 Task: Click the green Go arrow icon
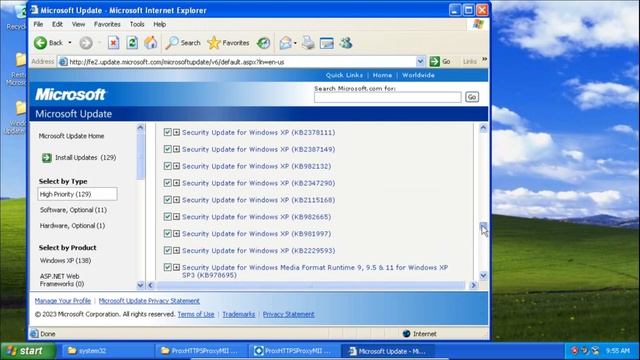(435, 62)
